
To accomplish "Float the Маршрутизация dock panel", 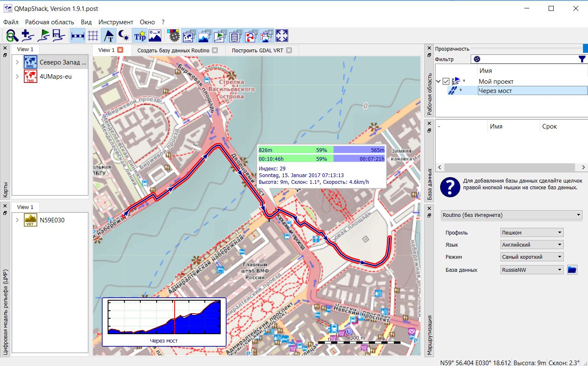I will (x=429, y=215).
